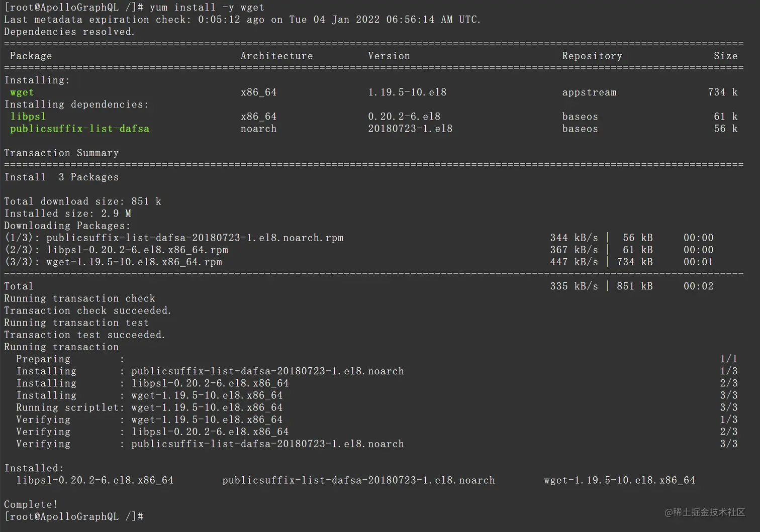Screen dimensions: 760x532
Task: Click the 'yum install -y wget' command text
Action: click(x=207, y=8)
